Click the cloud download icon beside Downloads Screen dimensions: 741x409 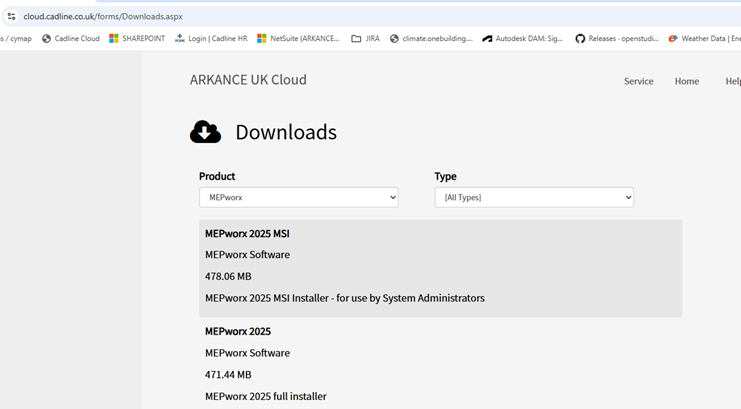point(205,131)
